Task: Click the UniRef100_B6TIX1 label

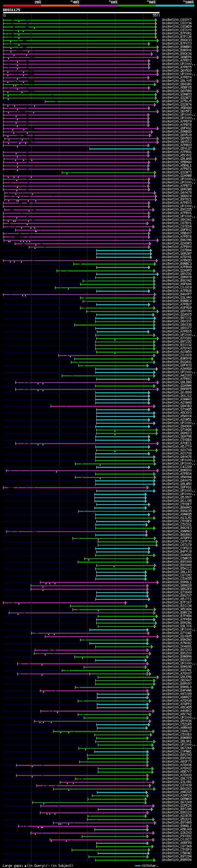Action: point(176,318)
